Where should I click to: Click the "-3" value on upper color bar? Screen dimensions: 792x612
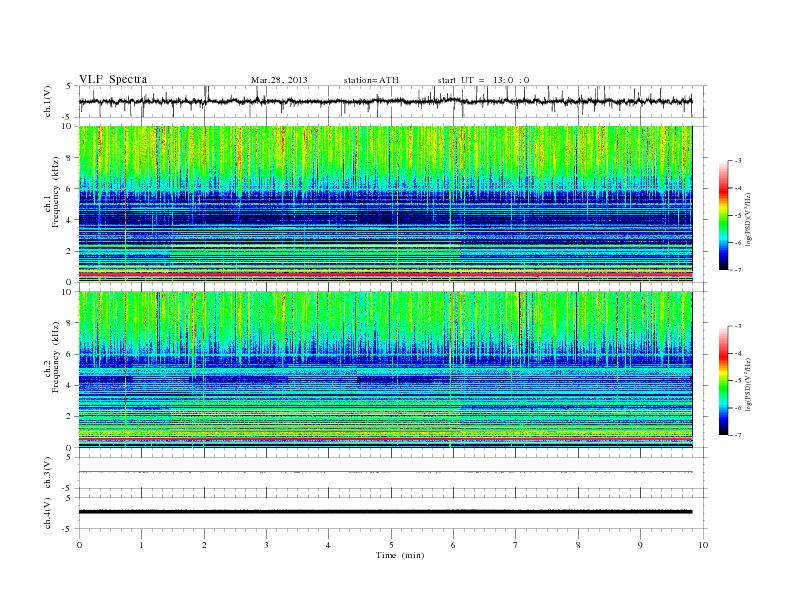pyautogui.click(x=737, y=161)
